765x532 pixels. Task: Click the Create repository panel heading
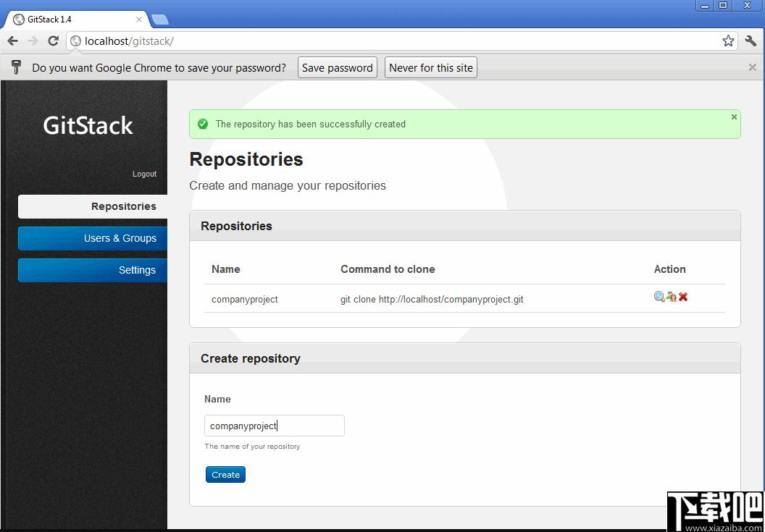[x=250, y=358]
